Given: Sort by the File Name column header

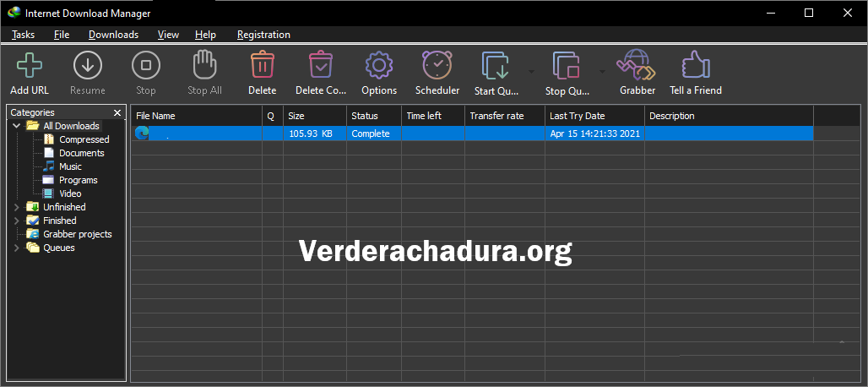Looking at the screenshot, I should (x=197, y=116).
